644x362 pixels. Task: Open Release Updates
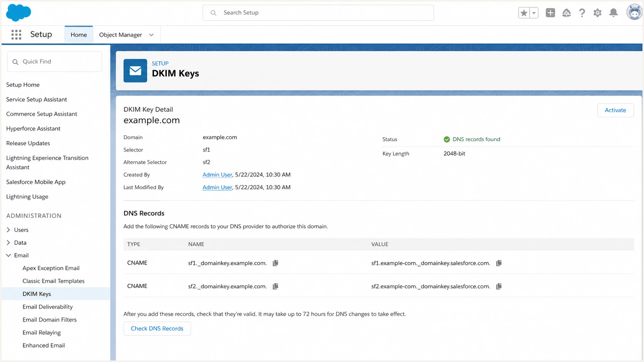pos(28,143)
